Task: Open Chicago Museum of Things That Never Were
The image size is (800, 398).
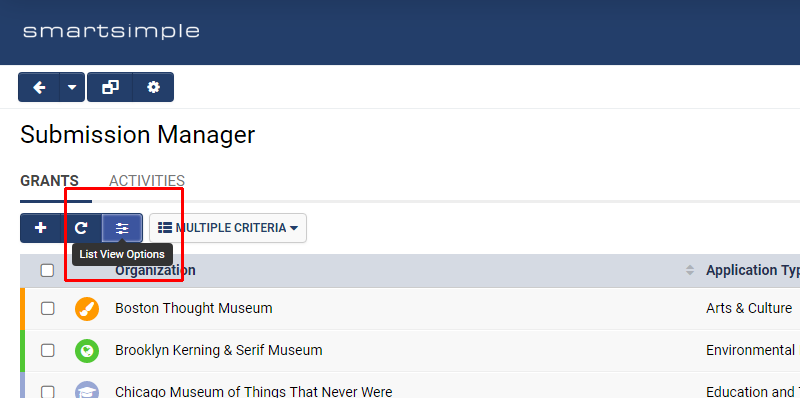Action: coord(254,391)
